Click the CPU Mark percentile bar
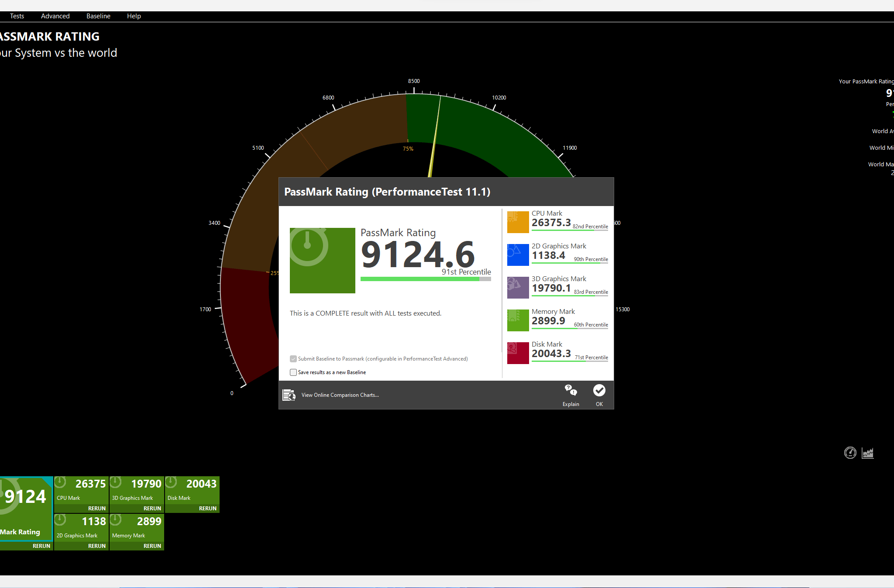Image resolution: width=894 pixels, height=588 pixels. tap(570, 230)
